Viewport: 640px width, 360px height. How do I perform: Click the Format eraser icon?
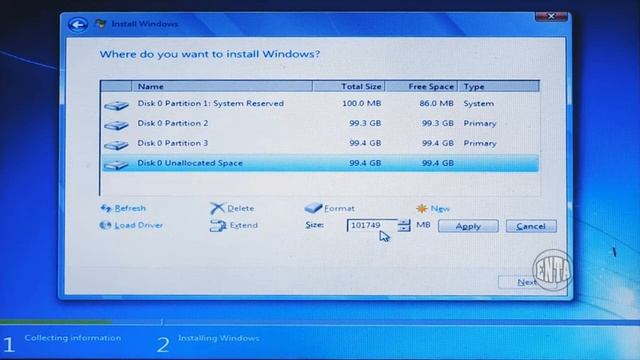pyautogui.click(x=313, y=208)
